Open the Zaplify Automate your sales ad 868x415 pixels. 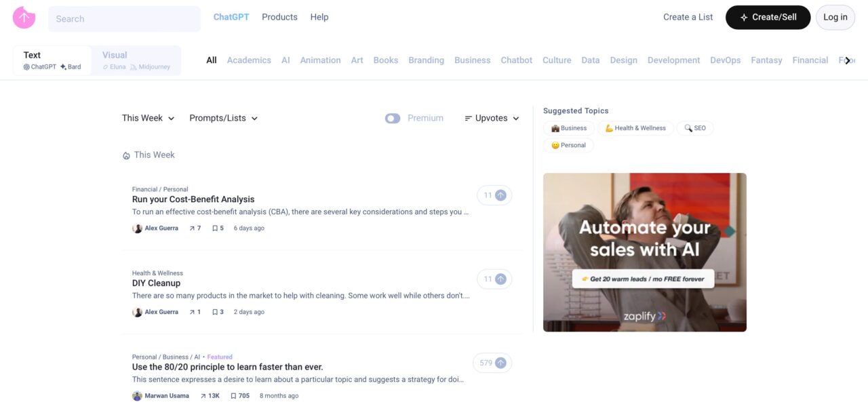645,252
